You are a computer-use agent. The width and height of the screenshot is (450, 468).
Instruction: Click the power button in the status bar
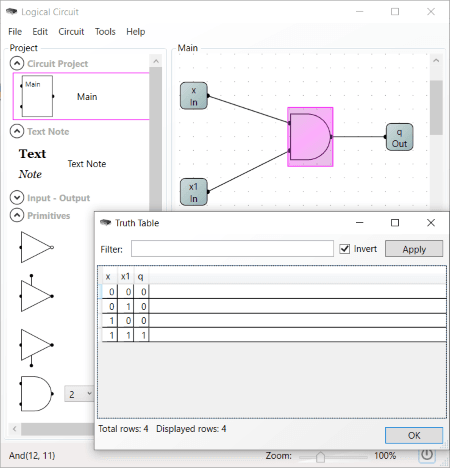[x=427, y=455]
